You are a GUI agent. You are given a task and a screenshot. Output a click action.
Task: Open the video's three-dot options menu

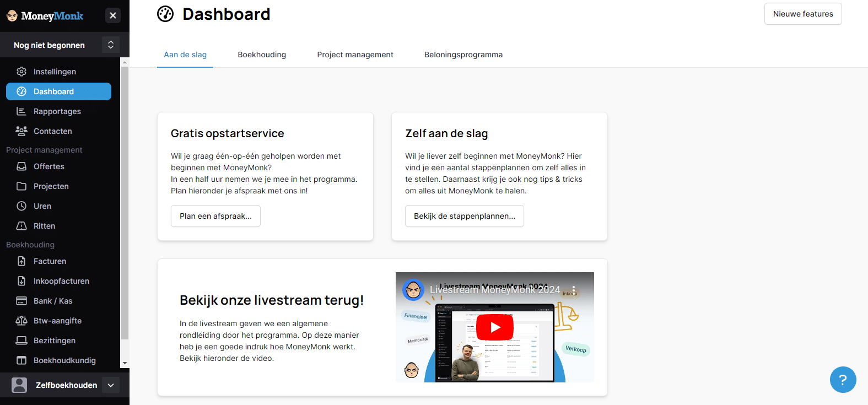coord(574,289)
